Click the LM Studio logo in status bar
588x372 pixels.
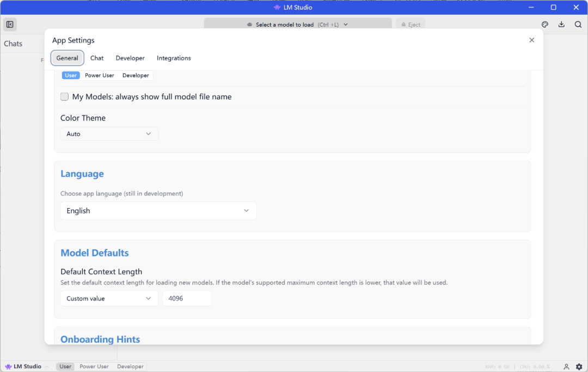pyautogui.click(x=8, y=367)
